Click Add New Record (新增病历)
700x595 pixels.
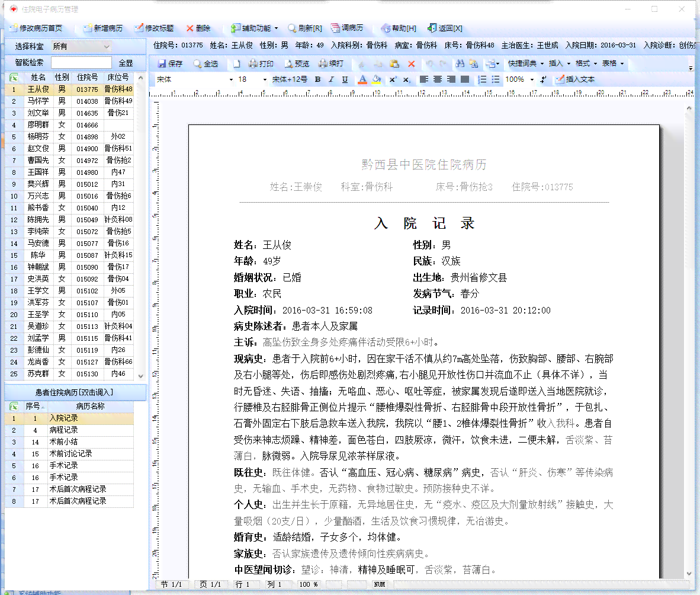[102, 28]
